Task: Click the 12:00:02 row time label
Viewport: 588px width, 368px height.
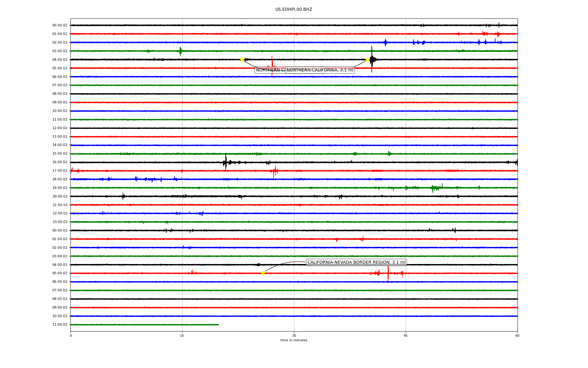Action: (x=60, y=128)
